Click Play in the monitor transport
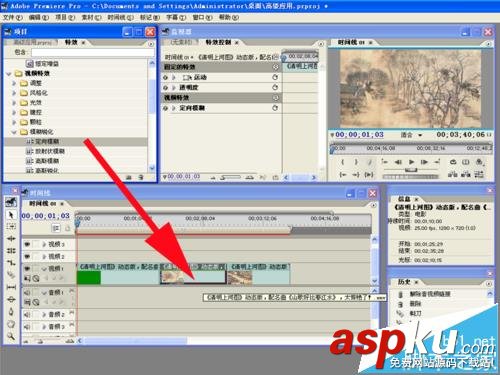 pos(411,162)
